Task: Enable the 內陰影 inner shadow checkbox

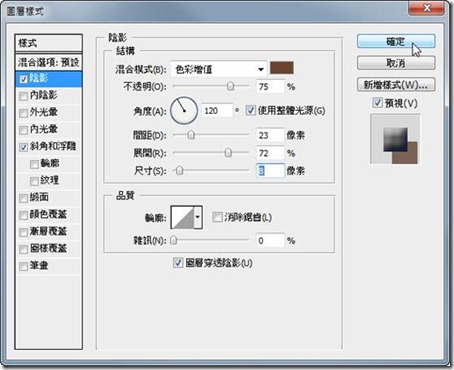Action: [x=23, y=96]
